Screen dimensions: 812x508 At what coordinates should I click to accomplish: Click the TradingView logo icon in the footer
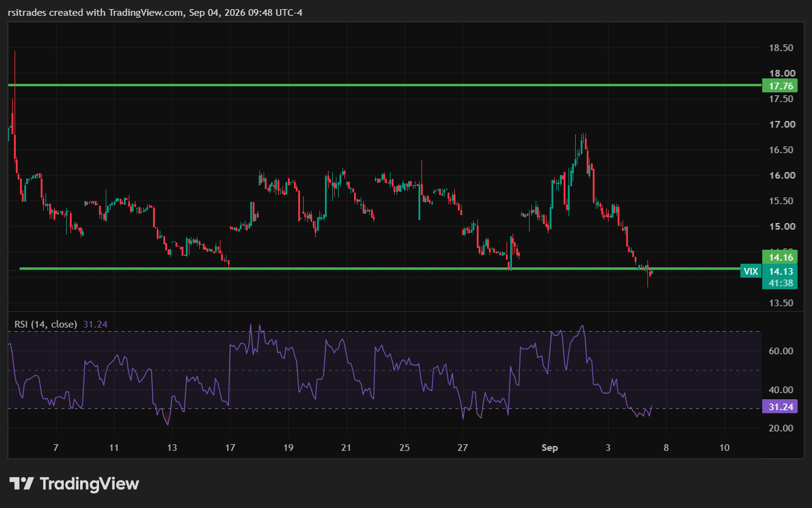click(21, 484)
